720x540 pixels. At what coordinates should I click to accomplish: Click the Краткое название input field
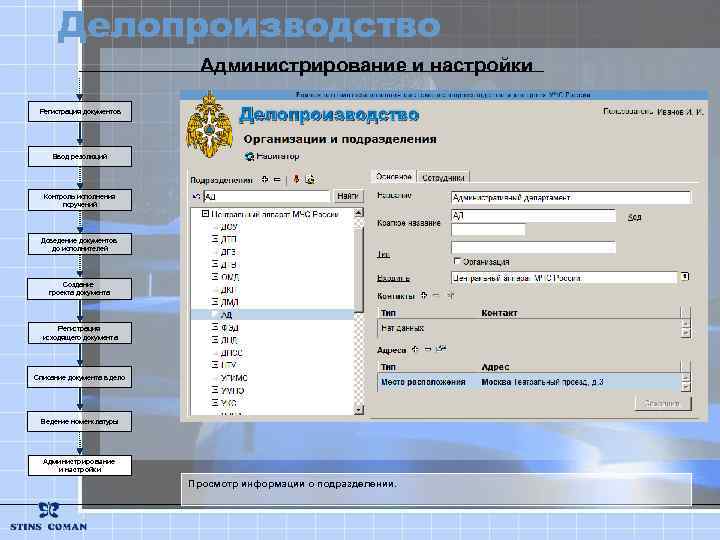pos(534,215)
